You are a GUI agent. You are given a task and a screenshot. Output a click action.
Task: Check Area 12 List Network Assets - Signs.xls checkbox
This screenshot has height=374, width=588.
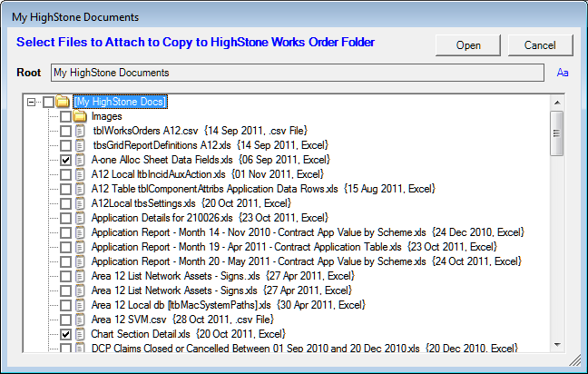tap(65, 290)
